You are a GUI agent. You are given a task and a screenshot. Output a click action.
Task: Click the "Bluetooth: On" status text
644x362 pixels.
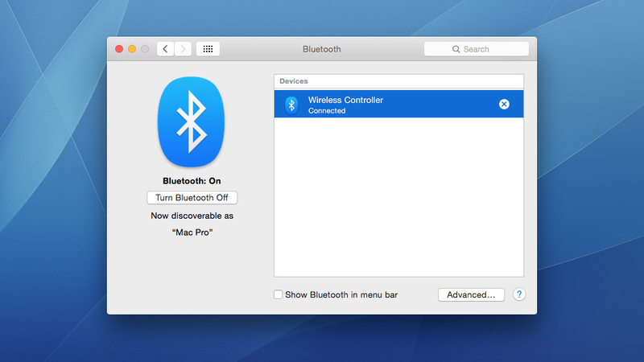tap(192, 181)
